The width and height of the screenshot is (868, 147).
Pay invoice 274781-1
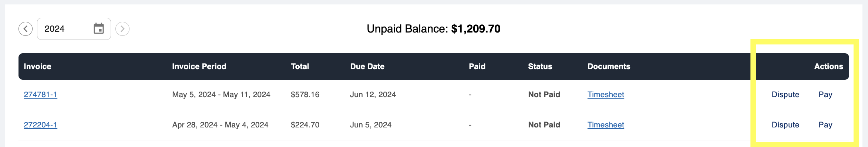[x=825, y=95]
